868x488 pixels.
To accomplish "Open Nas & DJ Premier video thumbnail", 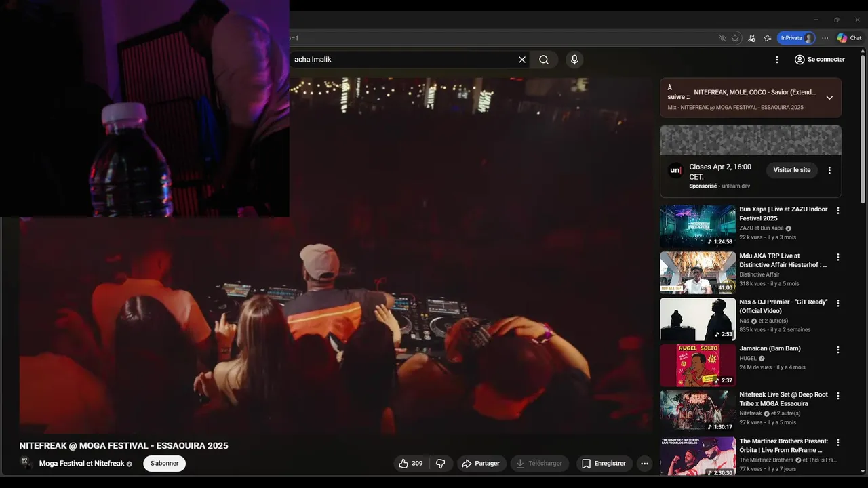I will [698, 319].
